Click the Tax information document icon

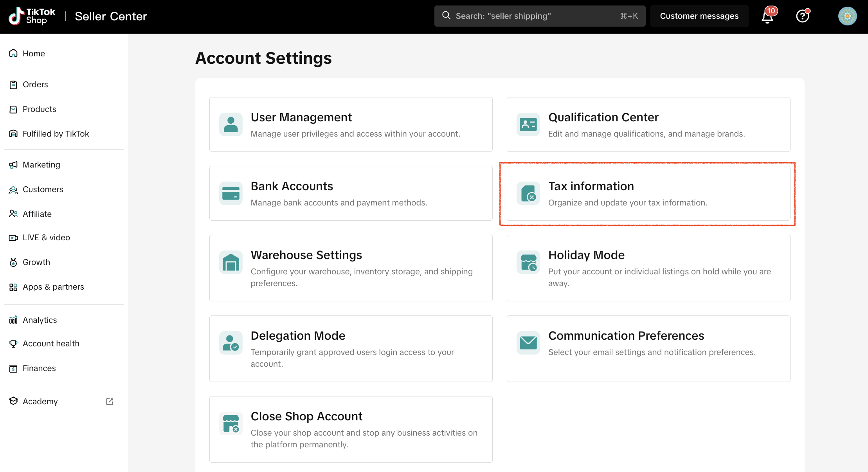(x=528, y=193)
